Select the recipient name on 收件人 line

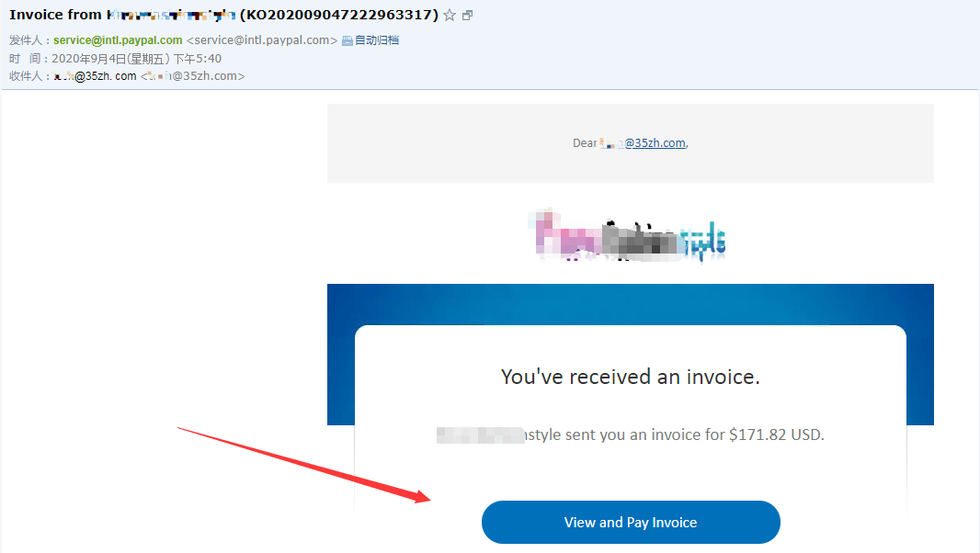click(x=95, y=76)
